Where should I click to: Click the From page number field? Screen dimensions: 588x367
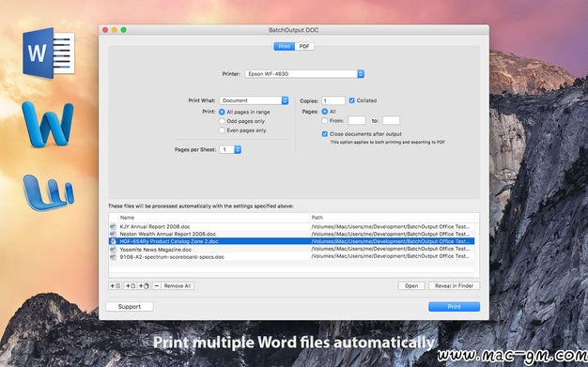click(x=357, y=120)
